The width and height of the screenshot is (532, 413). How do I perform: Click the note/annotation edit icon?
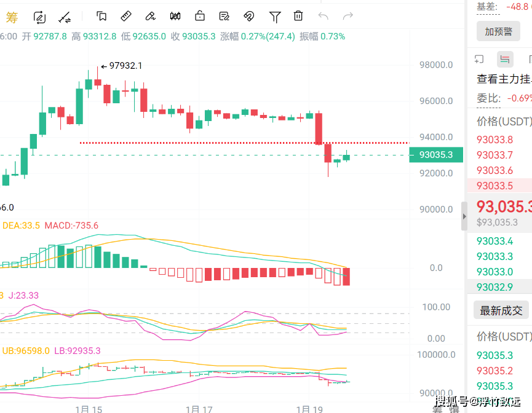click(x=224, y=17)
